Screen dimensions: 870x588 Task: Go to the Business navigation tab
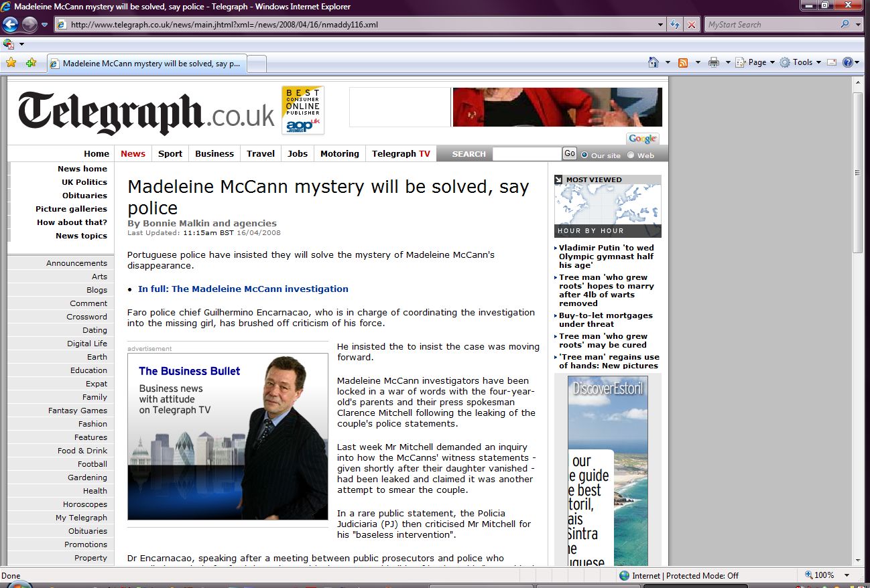click(214, 153)
